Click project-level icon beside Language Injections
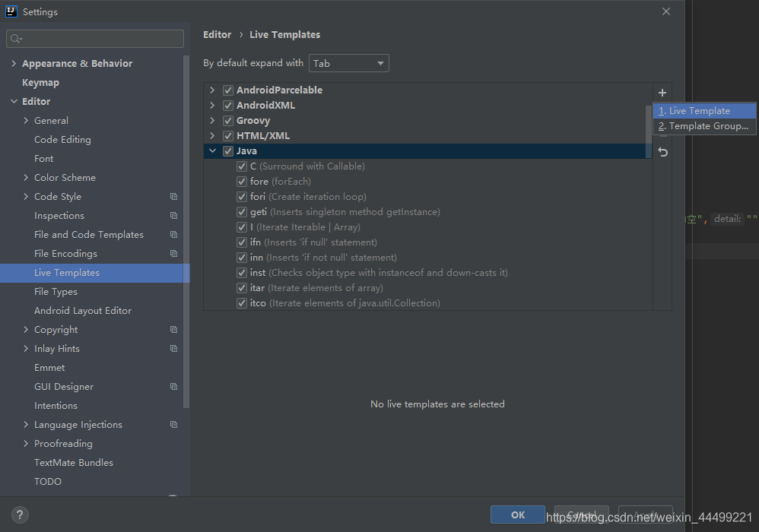Viewport: 759px width, 532px height. point(173,425)
